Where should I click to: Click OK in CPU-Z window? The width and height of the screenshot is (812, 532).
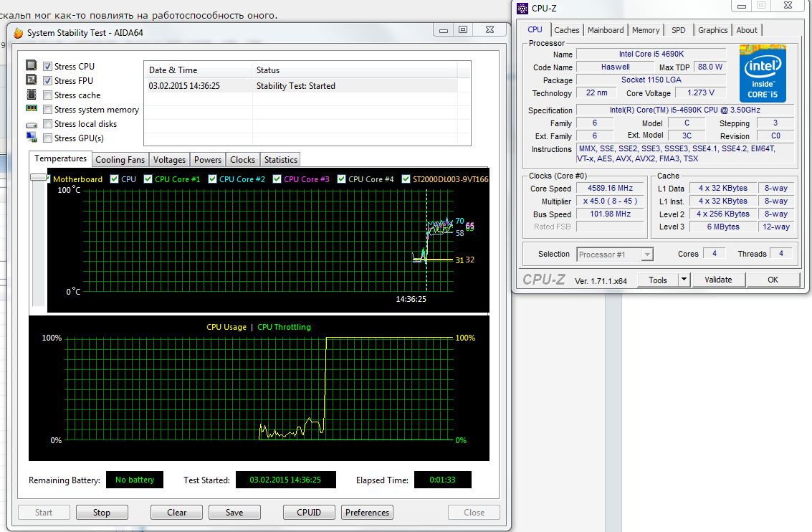pos(773,280)
